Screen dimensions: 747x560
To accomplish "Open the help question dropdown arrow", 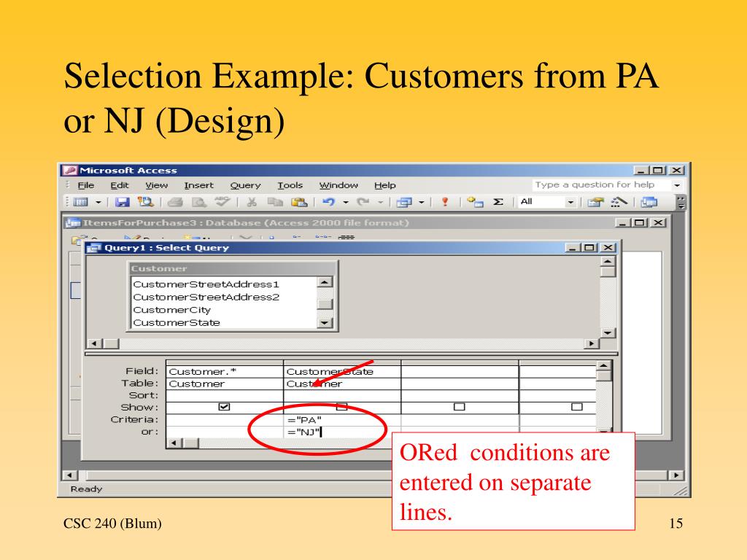I will 677,184.
